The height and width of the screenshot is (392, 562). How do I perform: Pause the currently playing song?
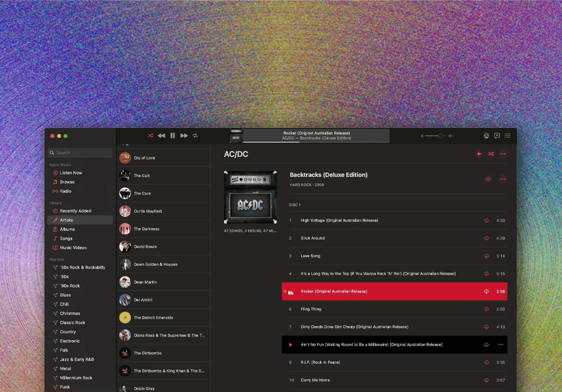pos(173,136)
